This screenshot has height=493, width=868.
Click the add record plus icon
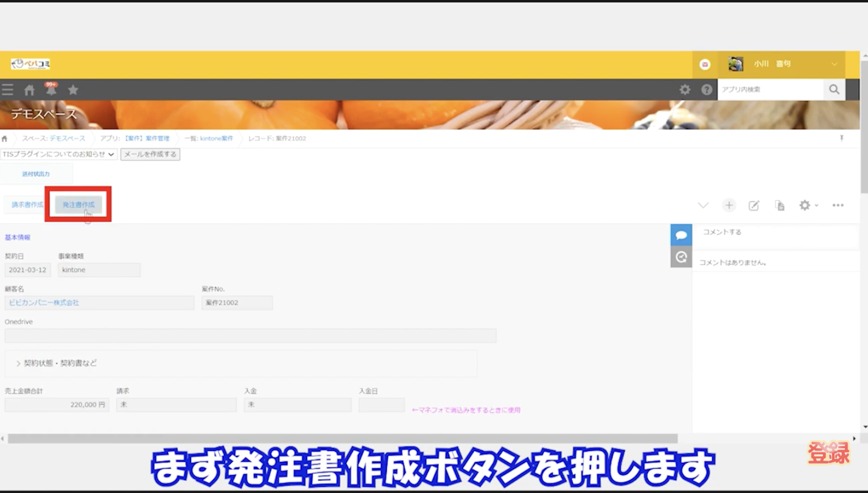729,205
